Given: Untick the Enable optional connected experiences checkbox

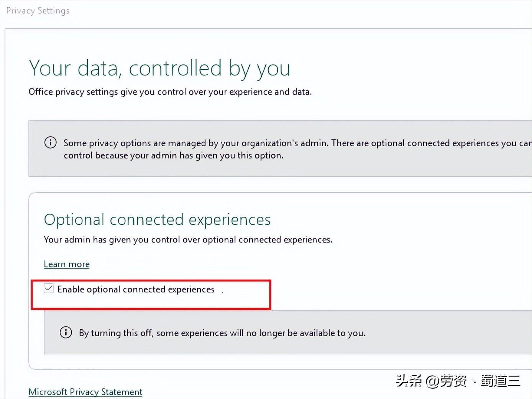Looking at the screenshot, I should [x=49, y=288].
